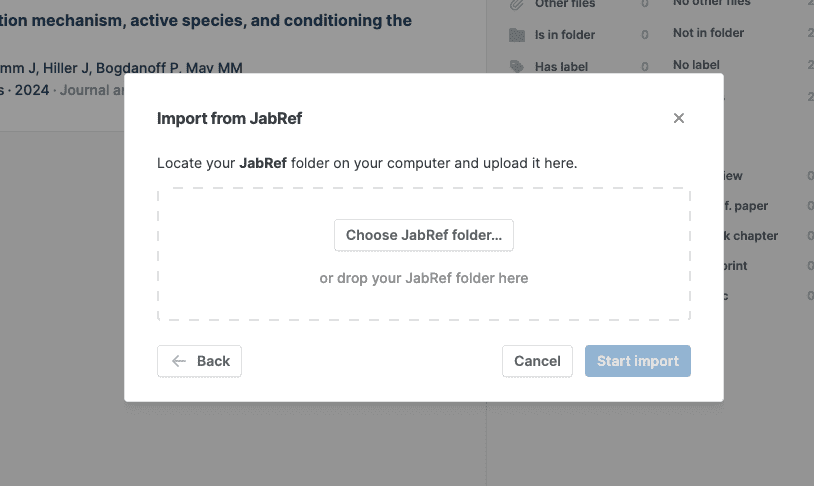Click the tag icon beside Has label

(516, 66)
